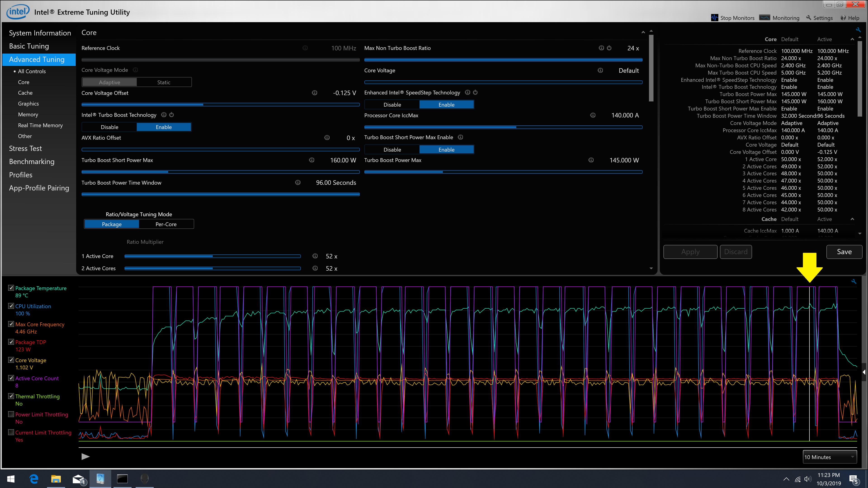The height and width of the screenshot is (488, 868).
Task: Collapse the Cache summary section
Action: [852, 219]
